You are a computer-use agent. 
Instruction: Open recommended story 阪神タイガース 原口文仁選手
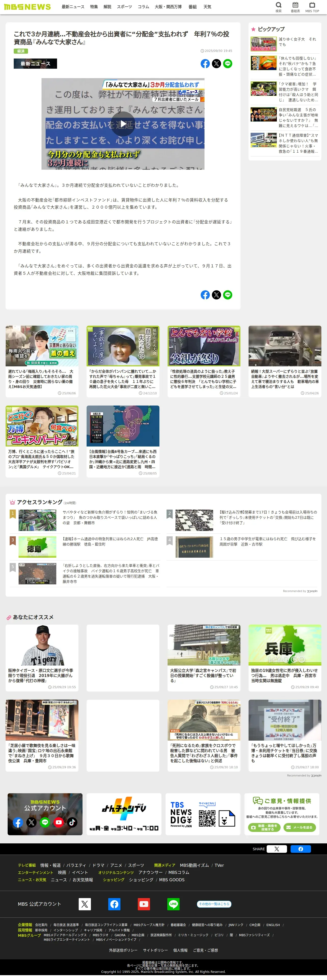pos(42,658)
